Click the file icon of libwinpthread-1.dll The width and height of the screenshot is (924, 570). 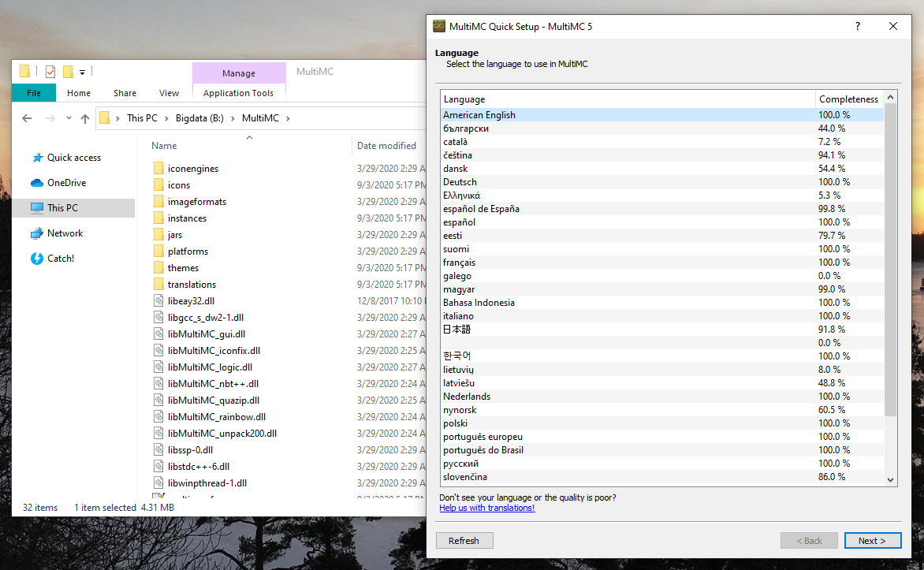click(x=158, y=482)
